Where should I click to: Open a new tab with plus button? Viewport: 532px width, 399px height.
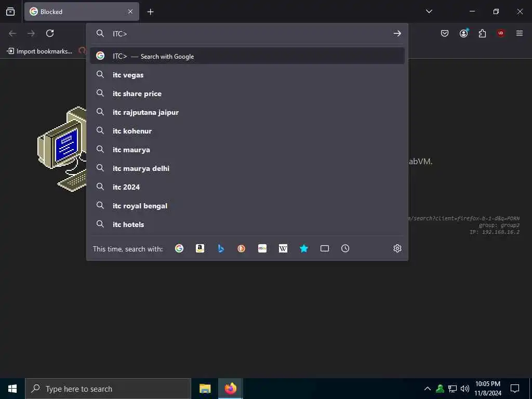pyautogui.click(x=150, y=12)
